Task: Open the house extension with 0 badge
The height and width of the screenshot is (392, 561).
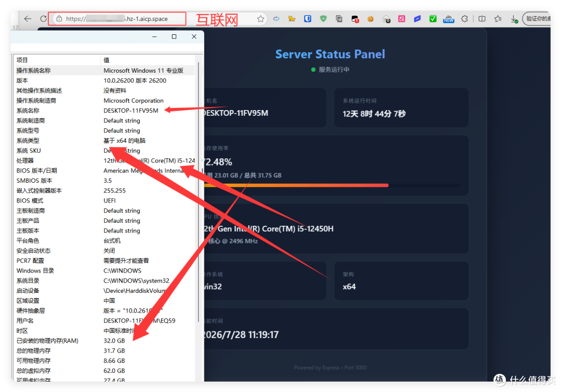Action: 386,19
